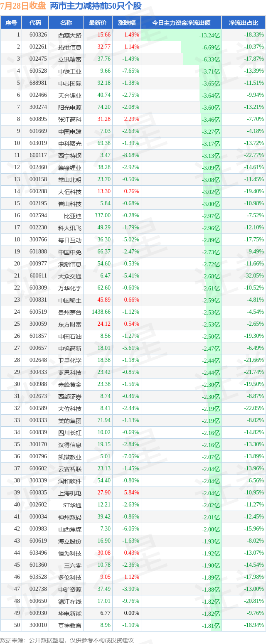Click stock name 中国稀土

[x=70, y=300]
